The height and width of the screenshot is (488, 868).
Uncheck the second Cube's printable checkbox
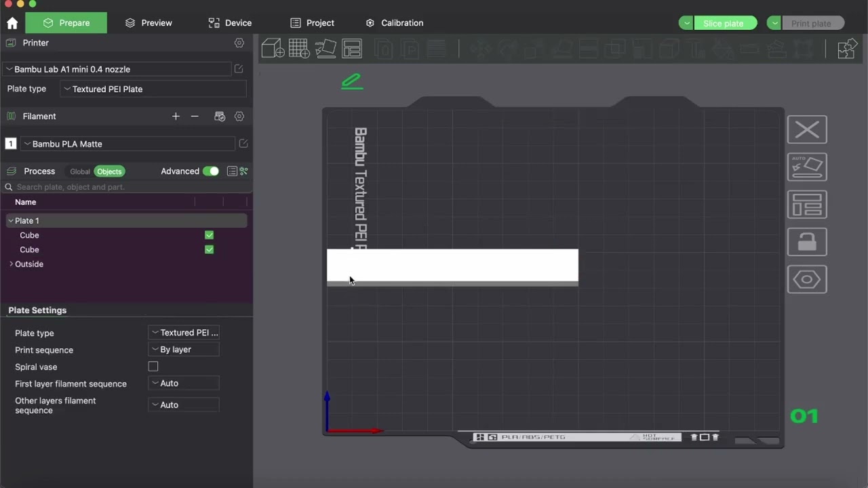pyautogui.click(x=209, y=249)
